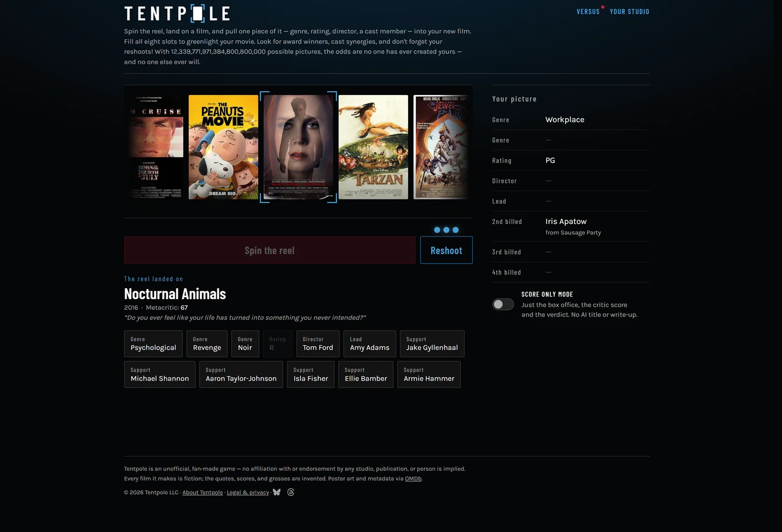Viewport: 782px width, 532px height.
Task: Pick the Noir genre chip
Action: pyautogui.click(x=245, y=344)
